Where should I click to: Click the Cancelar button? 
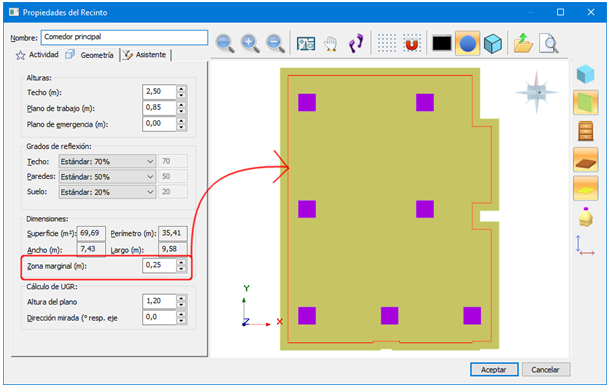click(546, 369)
